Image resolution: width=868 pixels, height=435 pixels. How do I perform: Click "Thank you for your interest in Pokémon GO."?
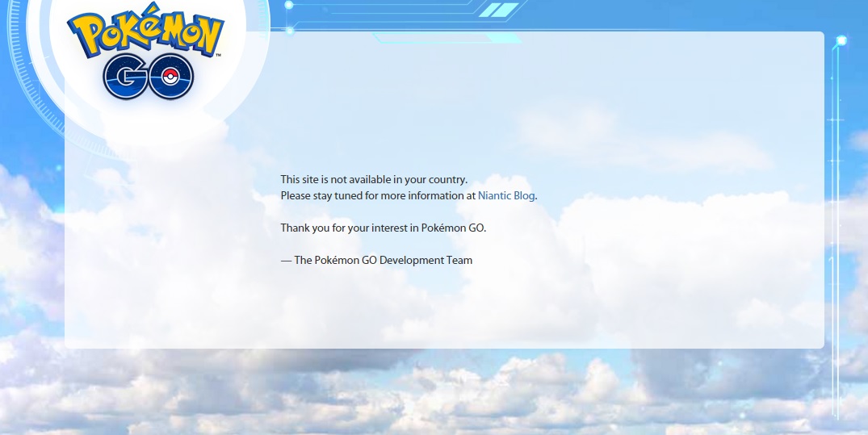[383, 228]
